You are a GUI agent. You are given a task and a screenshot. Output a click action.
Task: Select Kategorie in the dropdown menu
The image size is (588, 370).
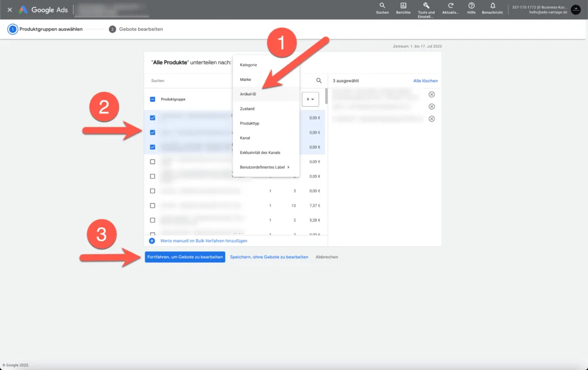pos(266,65)
